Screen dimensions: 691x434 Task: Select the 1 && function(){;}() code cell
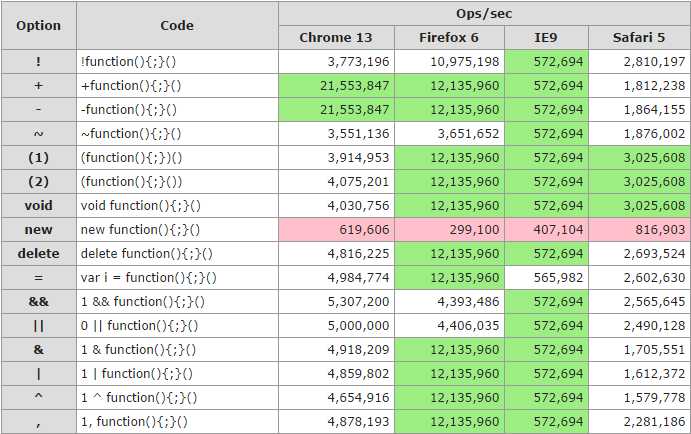(177, 302)
